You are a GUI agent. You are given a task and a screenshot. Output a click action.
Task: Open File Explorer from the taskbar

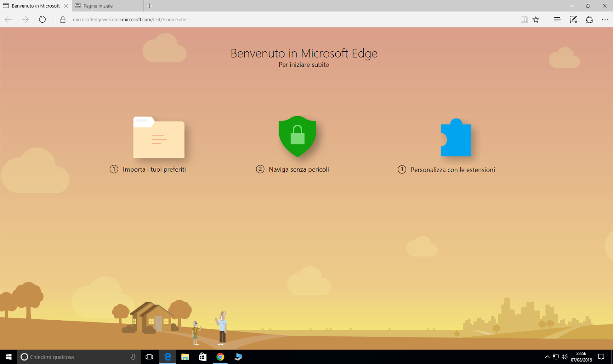click(185, 357)
